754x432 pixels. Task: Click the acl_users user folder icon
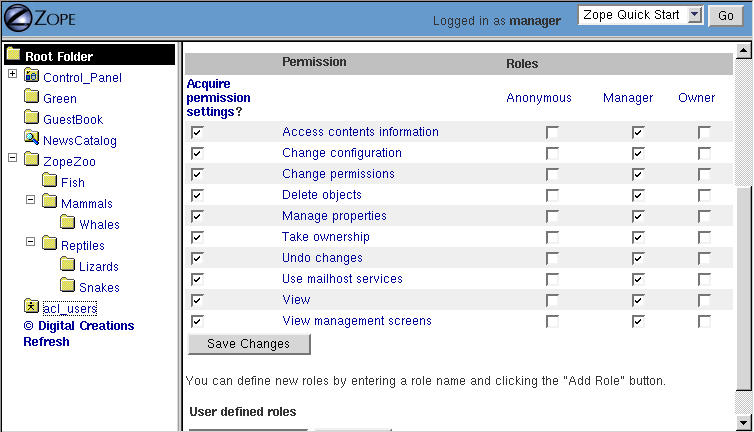coord(32,307)
